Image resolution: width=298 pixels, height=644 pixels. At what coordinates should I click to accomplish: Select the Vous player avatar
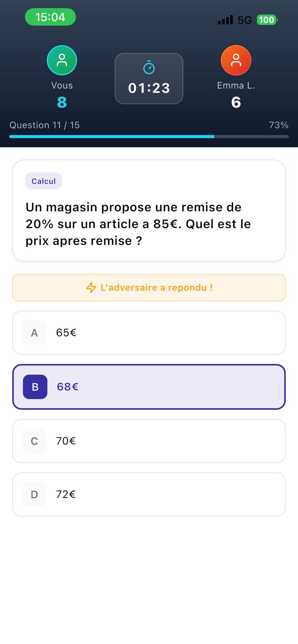point(62,60)
